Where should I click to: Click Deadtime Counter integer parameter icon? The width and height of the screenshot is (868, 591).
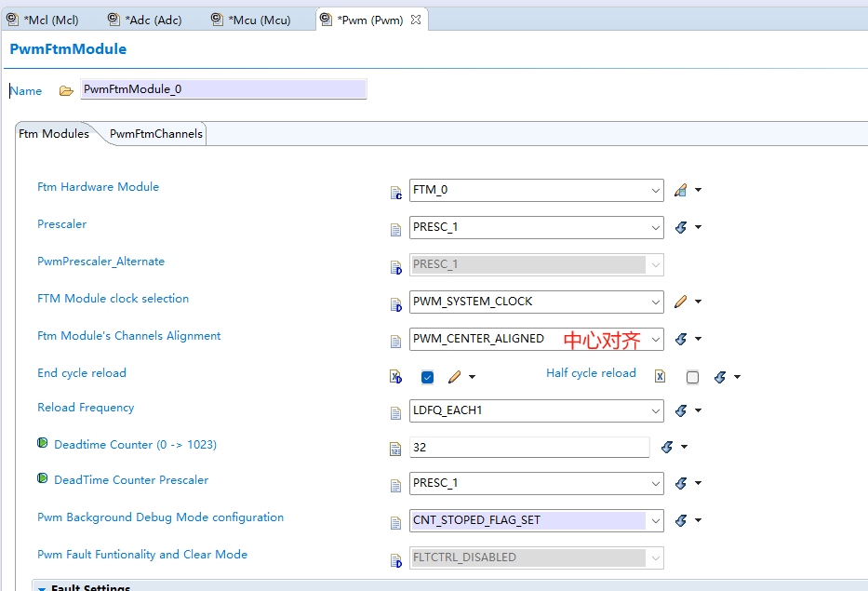395,450
